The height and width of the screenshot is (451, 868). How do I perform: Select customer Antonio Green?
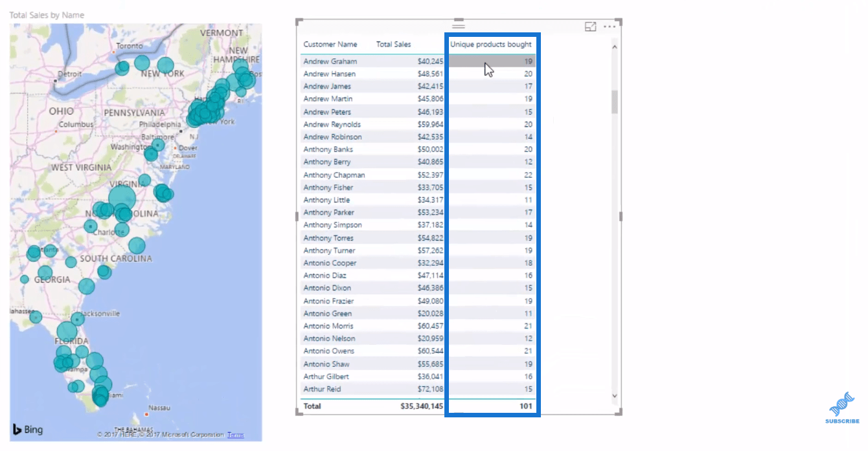328,314
